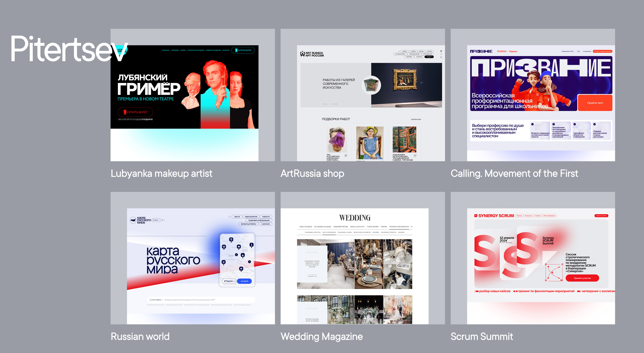644x353 pixels.
Task: Open the ArtRussia shop project title
Action: pos(312,173)
